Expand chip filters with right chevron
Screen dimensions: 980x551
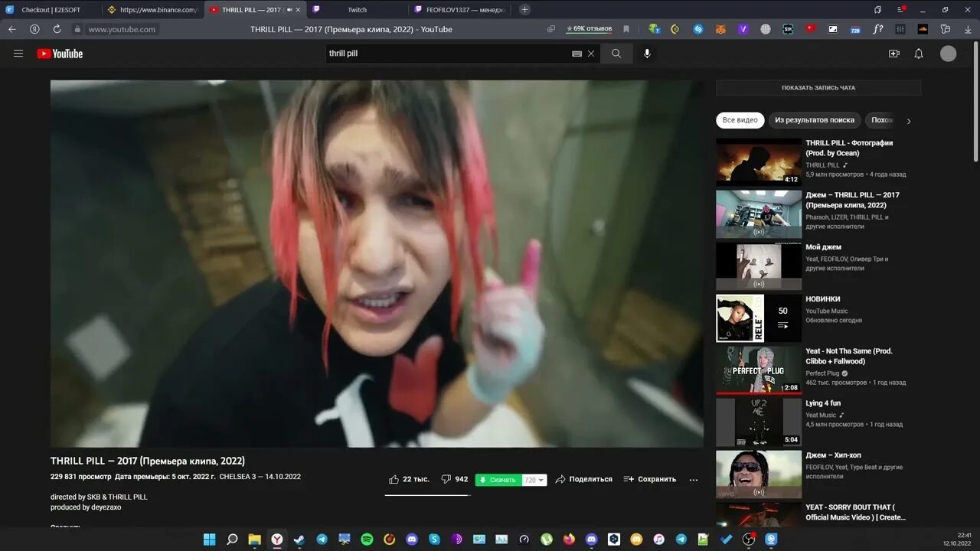pos(909,121)
